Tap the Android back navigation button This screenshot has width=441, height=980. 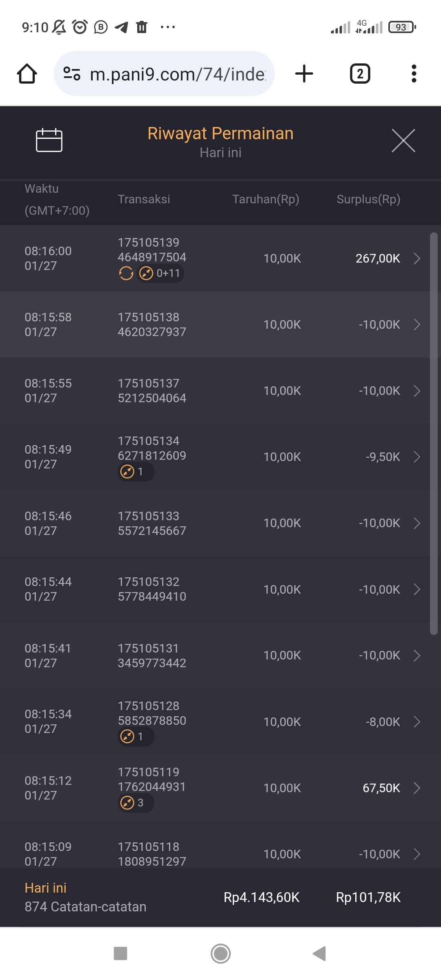pyautogui.click(x=319, y=954)
